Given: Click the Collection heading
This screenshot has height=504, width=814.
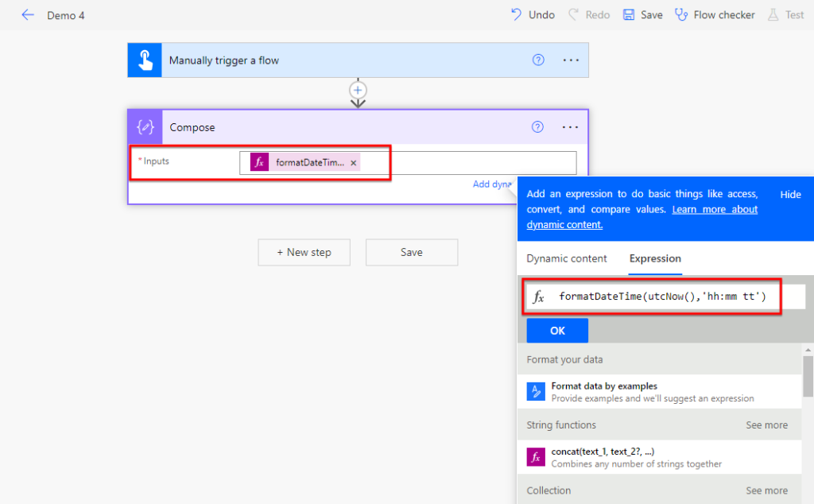Looking at the screenshot, I should pos(548,490).
